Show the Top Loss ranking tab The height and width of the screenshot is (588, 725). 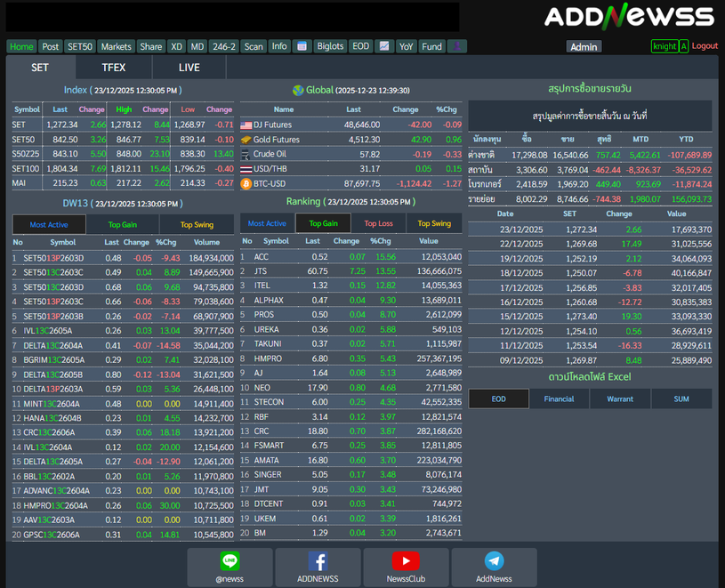pyautogui.click(x=378, y=223)
